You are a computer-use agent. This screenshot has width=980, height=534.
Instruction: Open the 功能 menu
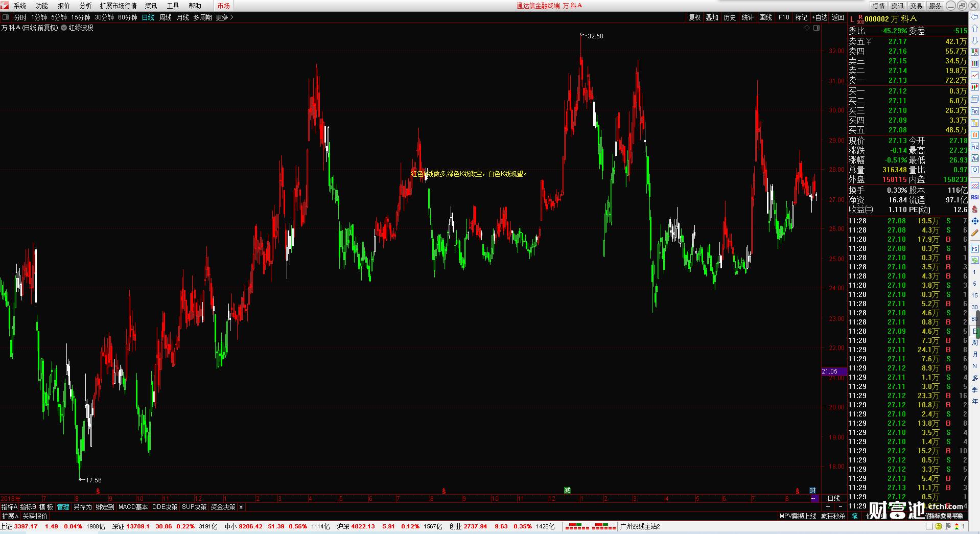tap(42, 6)
